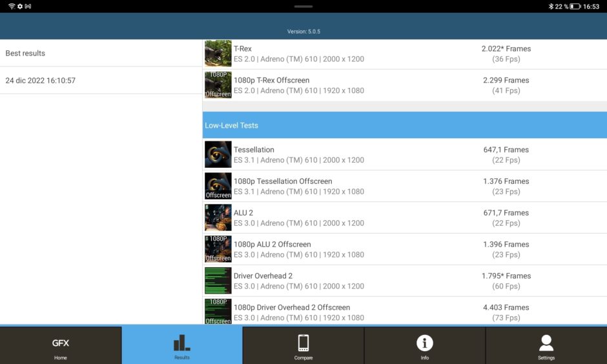
Task: Click the (60 Fps) value
Action: pyautogui.click(x=506, y=287)
